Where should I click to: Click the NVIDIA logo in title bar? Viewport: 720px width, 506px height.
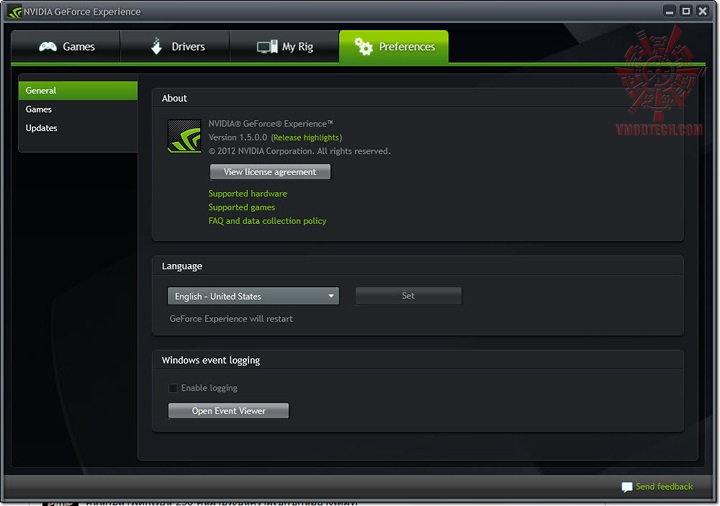(15, 12)
